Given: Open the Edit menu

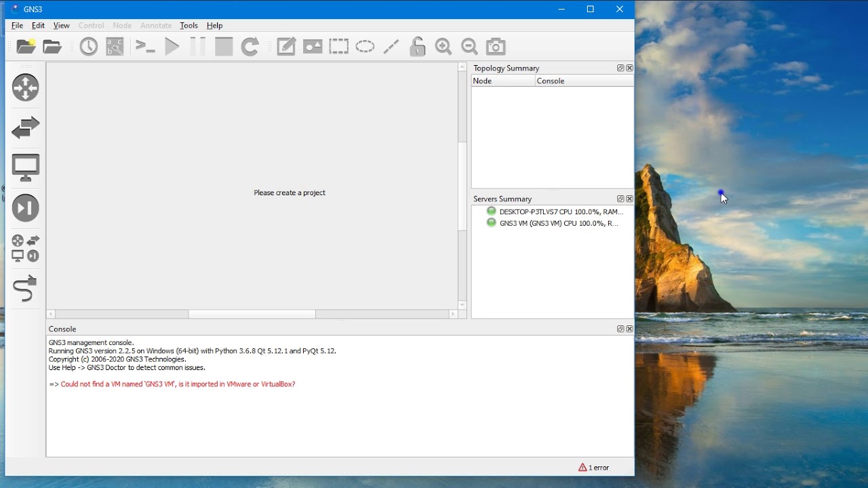Looking at the screenshot, I should 38,25.
